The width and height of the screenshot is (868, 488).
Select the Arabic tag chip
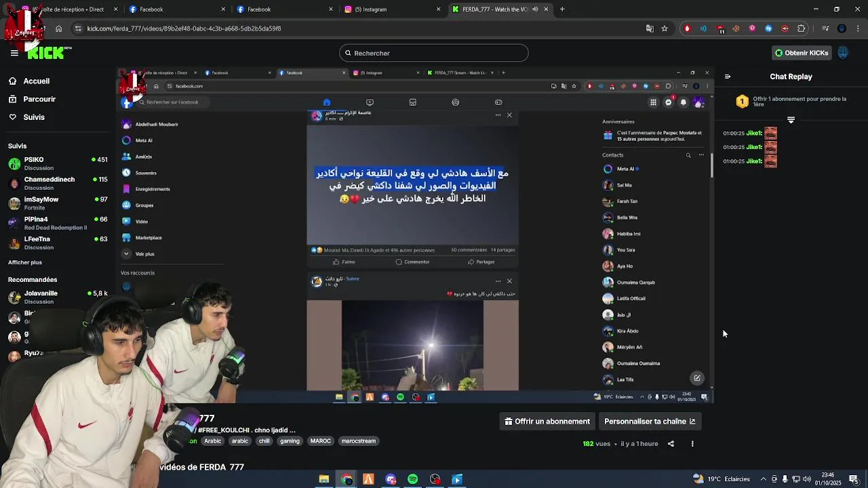[x=213, y=441]
